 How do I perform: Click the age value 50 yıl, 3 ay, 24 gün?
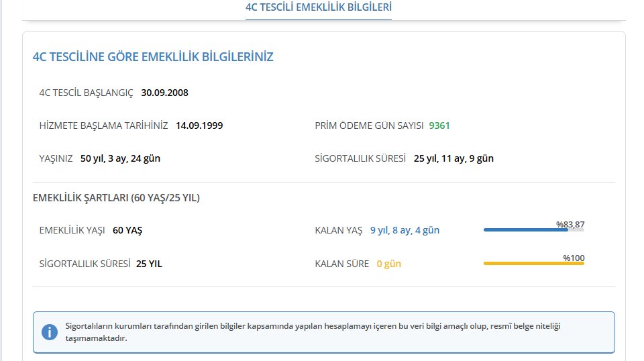(x=120, y=158)
